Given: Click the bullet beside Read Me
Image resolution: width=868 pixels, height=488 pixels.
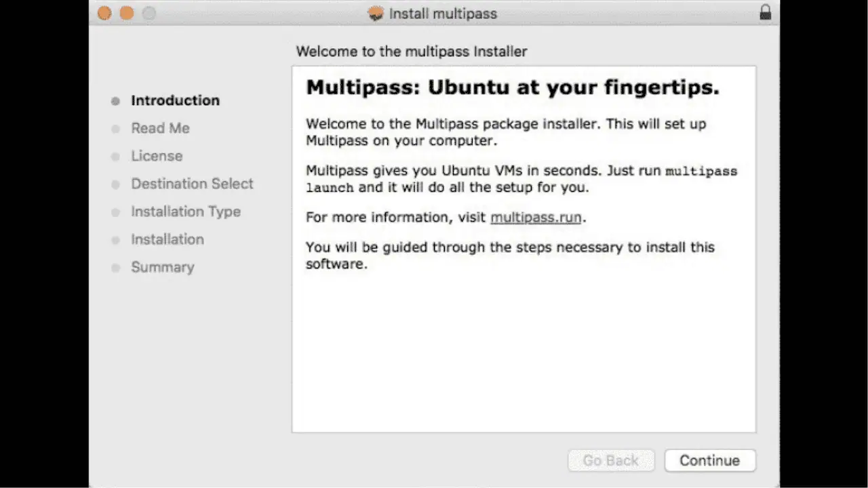Looking at the screenshot, I should point(115,129).
